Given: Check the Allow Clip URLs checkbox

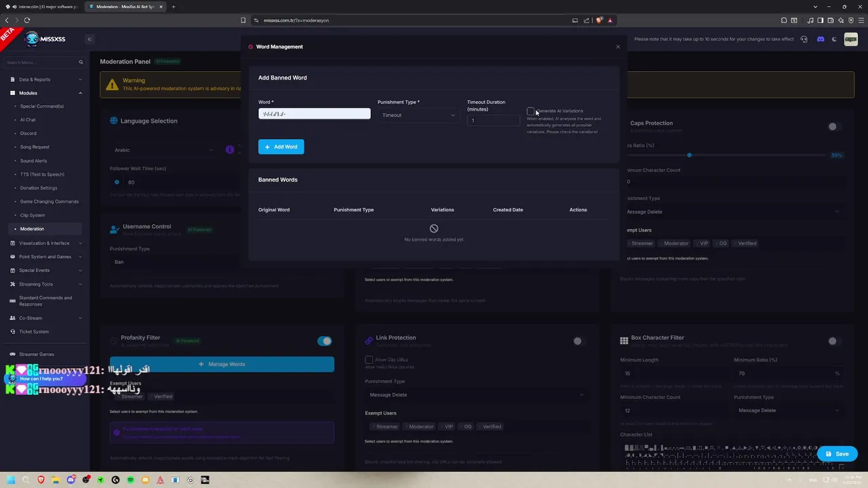Looking at the screenshot, I should (369, 359).
